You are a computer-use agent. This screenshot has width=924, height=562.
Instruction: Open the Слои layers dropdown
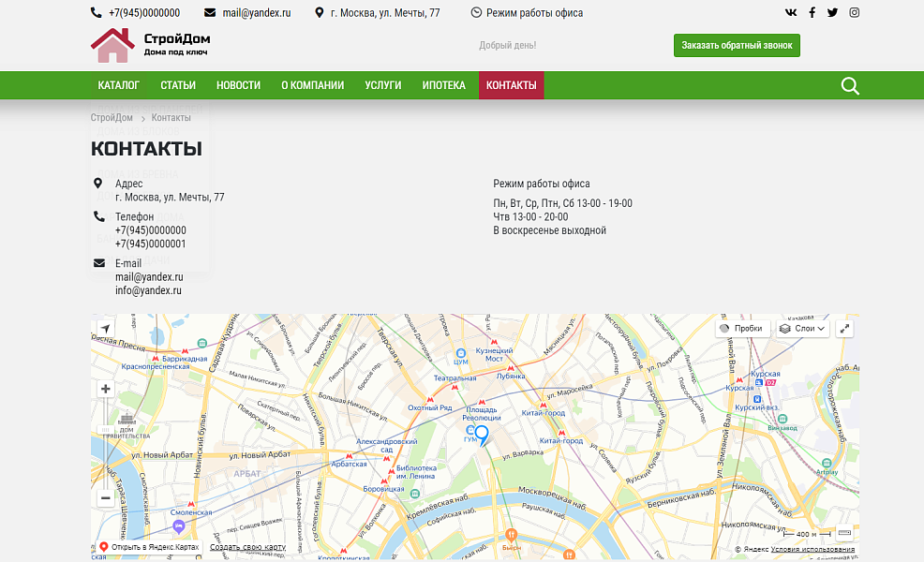pyautogui.click(x=803, y=329)
